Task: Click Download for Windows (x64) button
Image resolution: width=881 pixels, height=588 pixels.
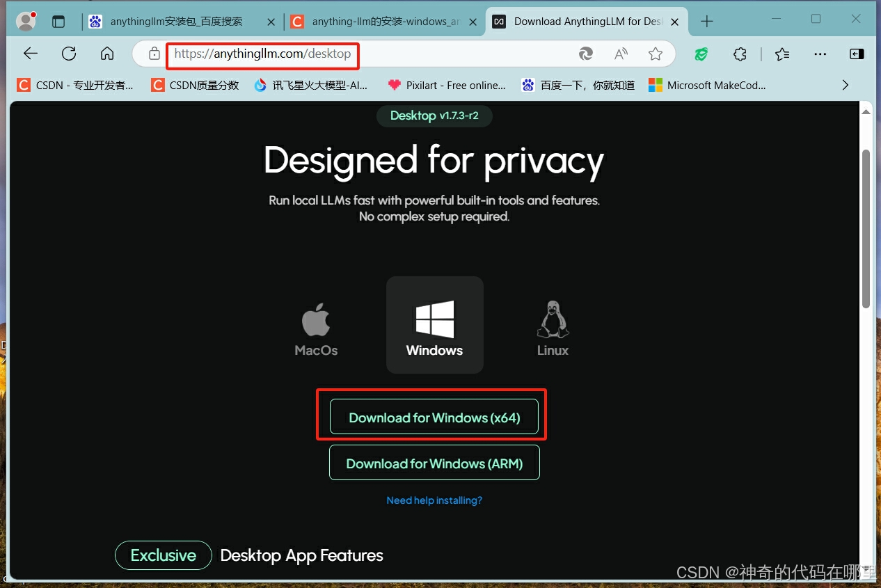Action: [434, 417]
